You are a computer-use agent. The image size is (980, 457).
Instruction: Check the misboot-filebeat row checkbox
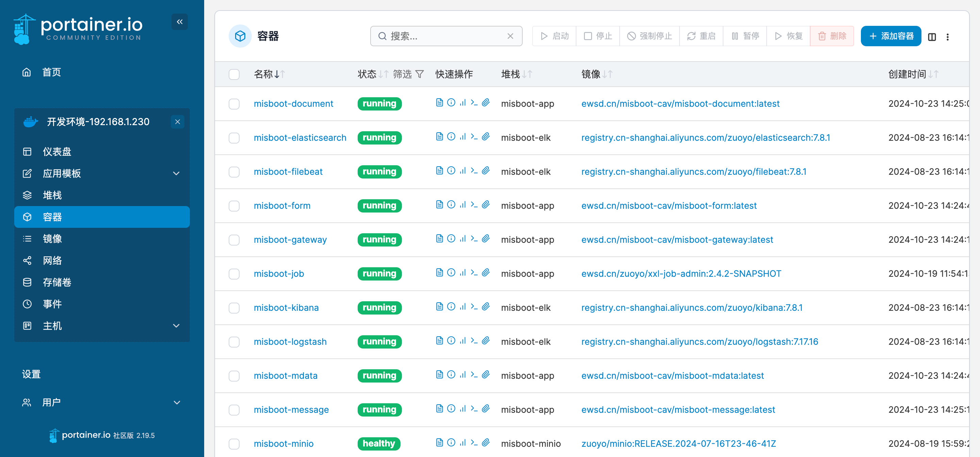(x=234, y=172)
